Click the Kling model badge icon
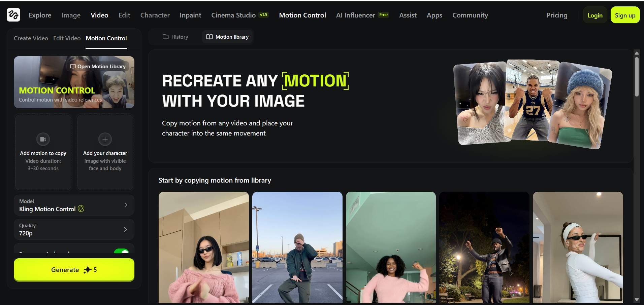 (81, 209)
